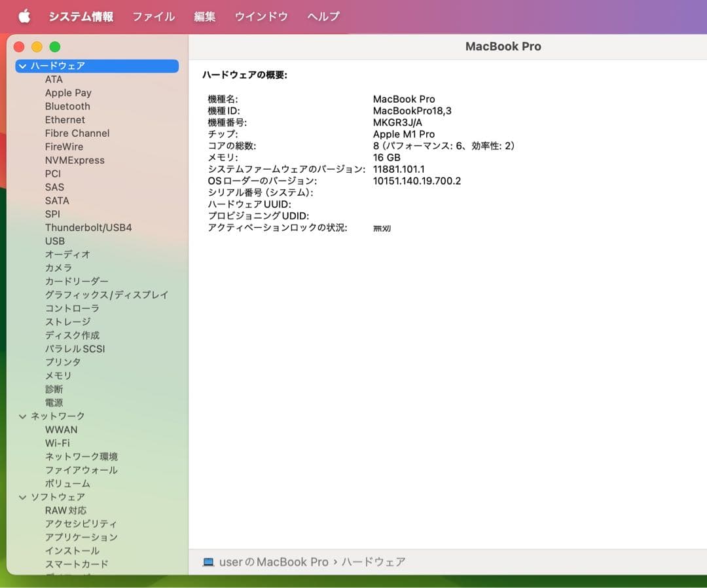
Task: Open the ヘルプ menu
Action: click(321, 16)
